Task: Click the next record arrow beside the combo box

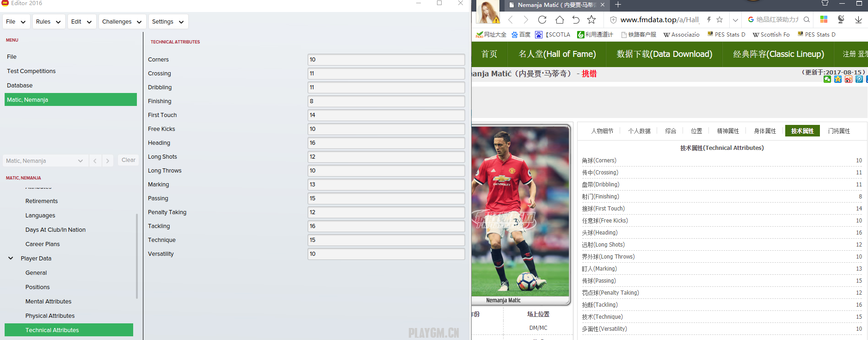Action: (x=107, y=161)
